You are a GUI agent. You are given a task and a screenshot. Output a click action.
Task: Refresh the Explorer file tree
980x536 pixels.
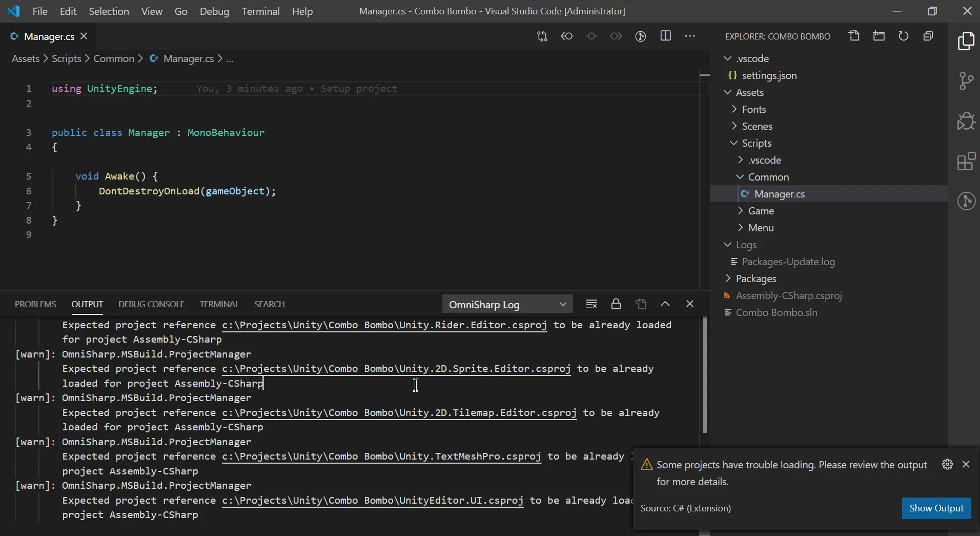[903, 36]
